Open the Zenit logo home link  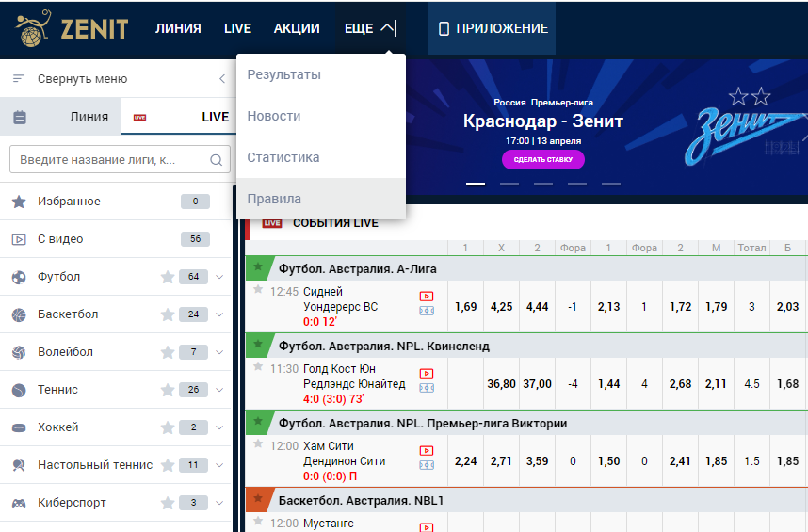72,28
